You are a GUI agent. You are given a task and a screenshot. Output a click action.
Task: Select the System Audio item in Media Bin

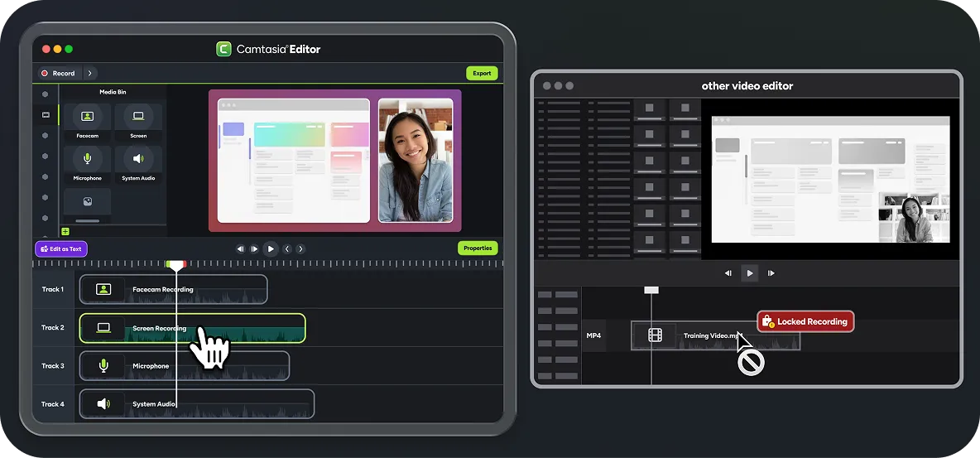pyautogui.click(x=138, y=164)
